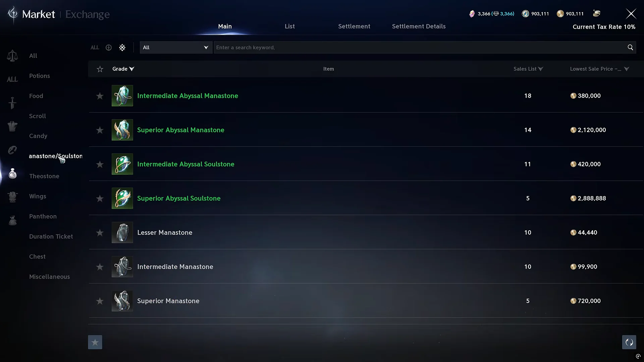Favorite the Intermediate Abyssal Soulstone row
644x362 pixels.
[100, 164]
